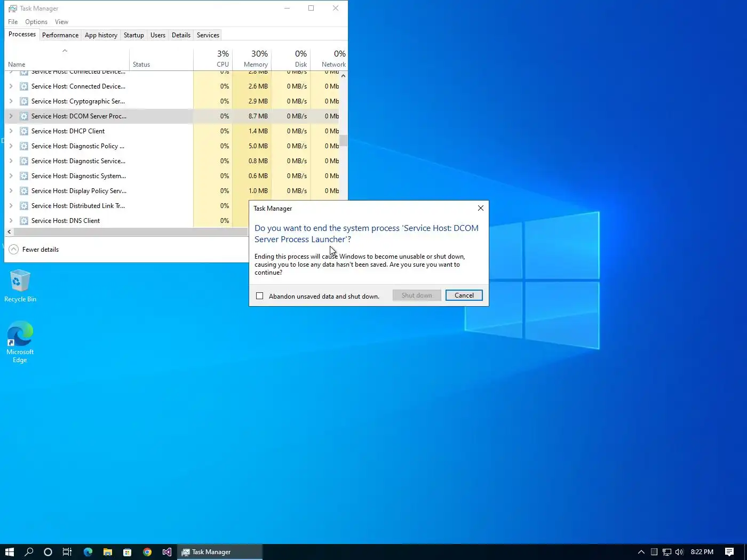Screen dimensions: 747x560
Task: Expand Service Host: Diagnostic Policy row
Action: point(11,146)
